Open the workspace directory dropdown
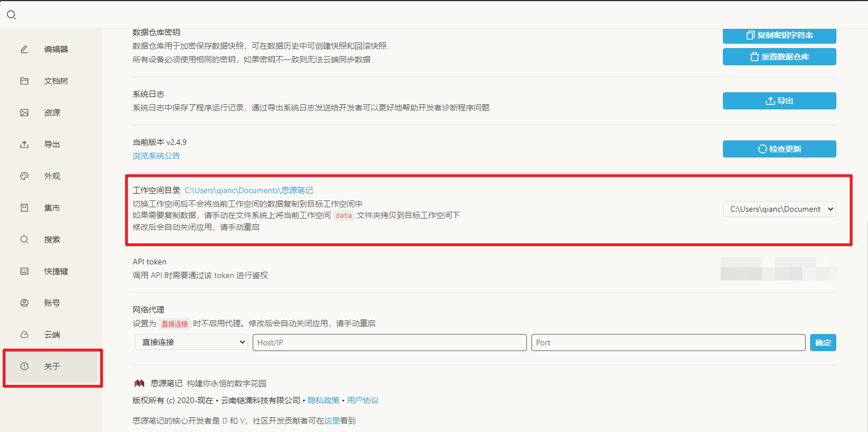Screen dimensions: 868x432 click(x=779, y=209)
